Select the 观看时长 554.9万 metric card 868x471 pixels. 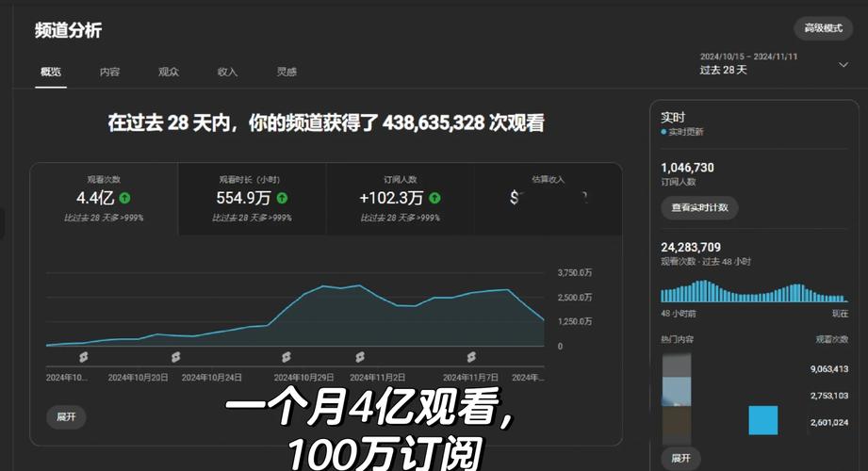click(x=252, y=199)
